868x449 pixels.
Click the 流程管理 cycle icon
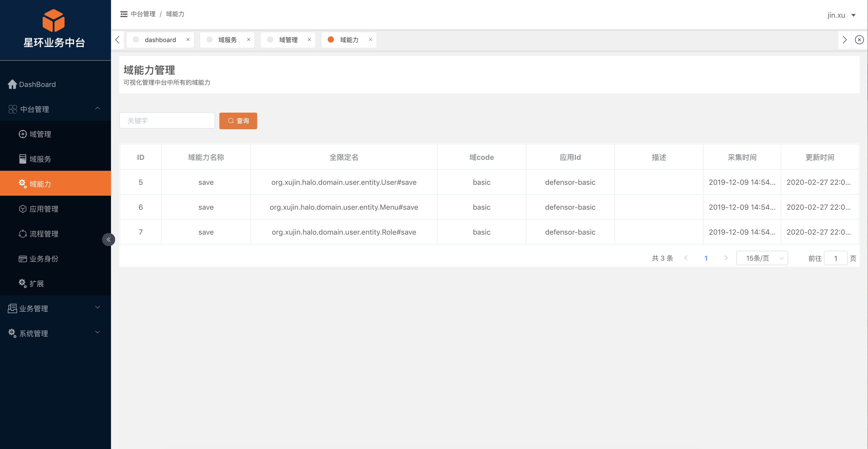23,234
